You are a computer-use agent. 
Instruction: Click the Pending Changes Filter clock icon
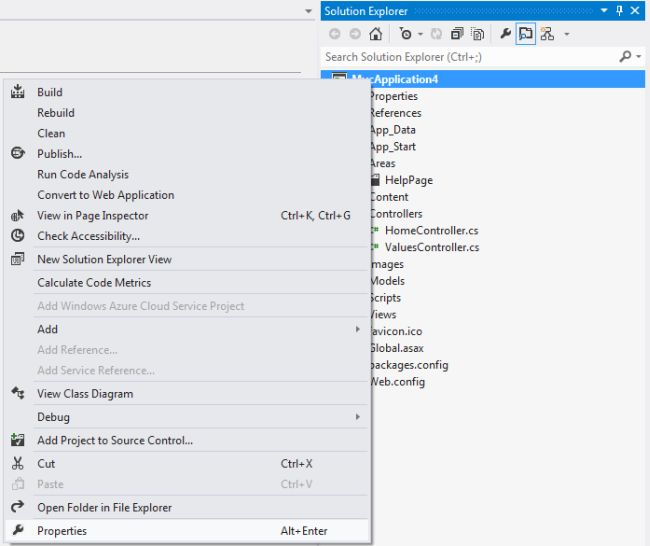(406, 34)
